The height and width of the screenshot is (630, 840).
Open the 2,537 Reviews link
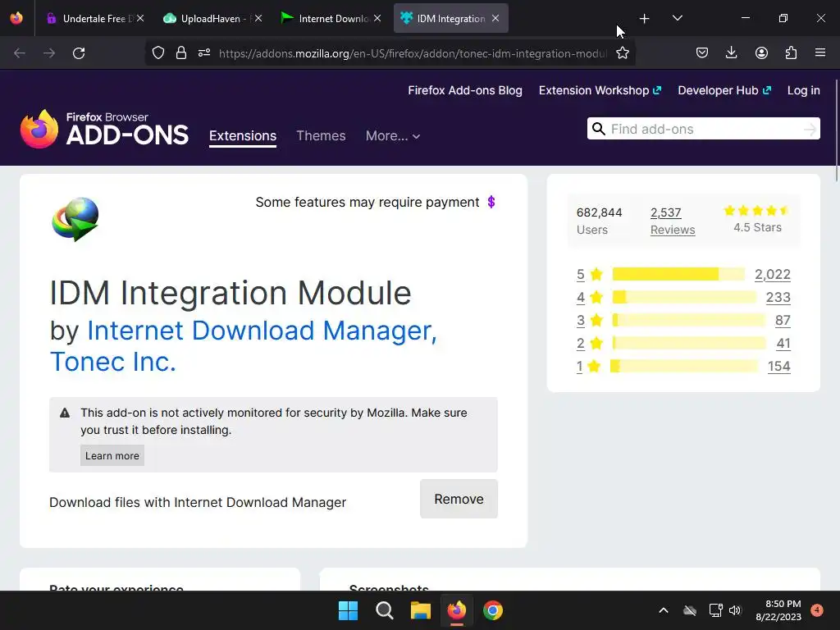point(673,221)
